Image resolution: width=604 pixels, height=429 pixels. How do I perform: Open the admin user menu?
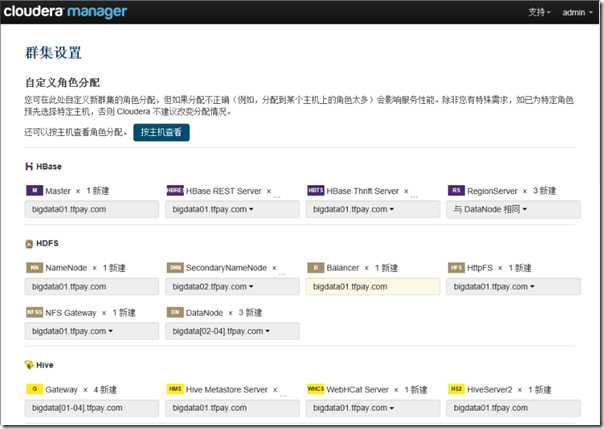(577, 12)
